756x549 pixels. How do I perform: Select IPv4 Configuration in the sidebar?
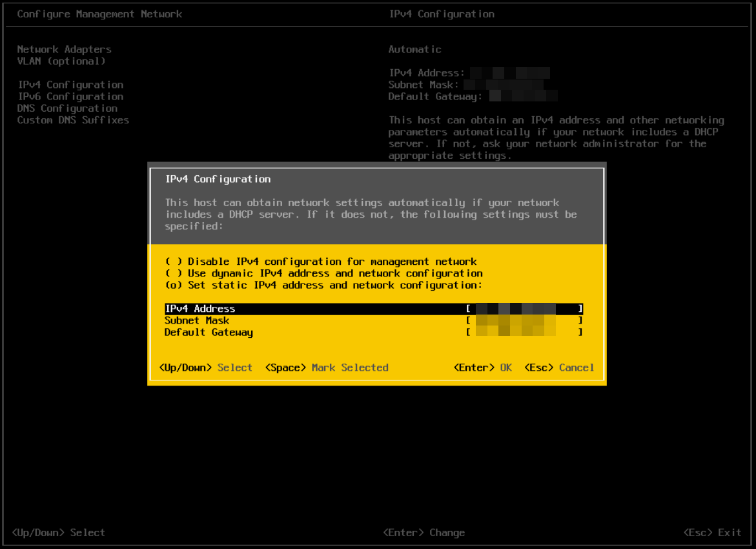[70, 85]
